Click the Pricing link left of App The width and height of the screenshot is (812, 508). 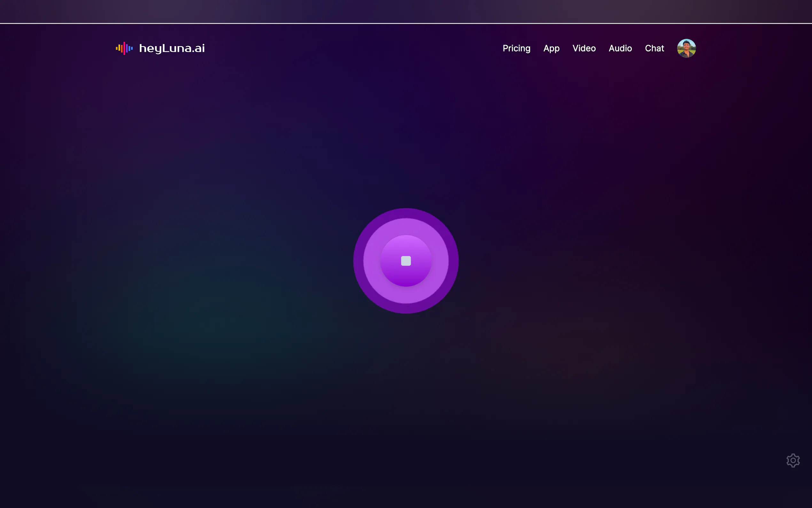tap(516, 48)
